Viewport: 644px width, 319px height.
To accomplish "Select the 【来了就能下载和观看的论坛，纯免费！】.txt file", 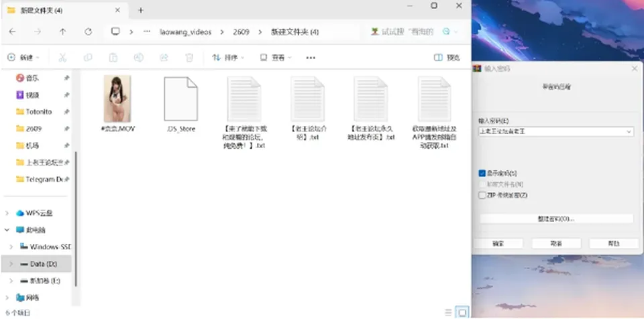I will point(244,113).
